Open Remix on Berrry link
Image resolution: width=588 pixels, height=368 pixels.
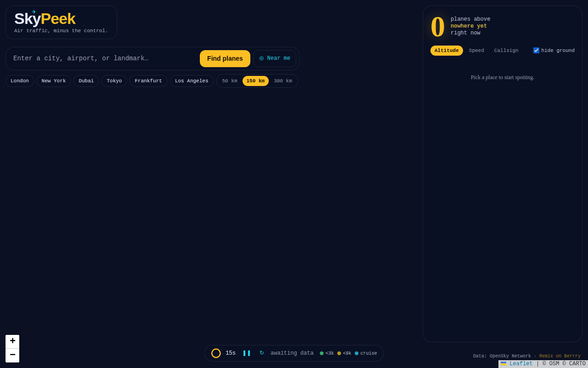pyautogui.click(x=560, y=356)
